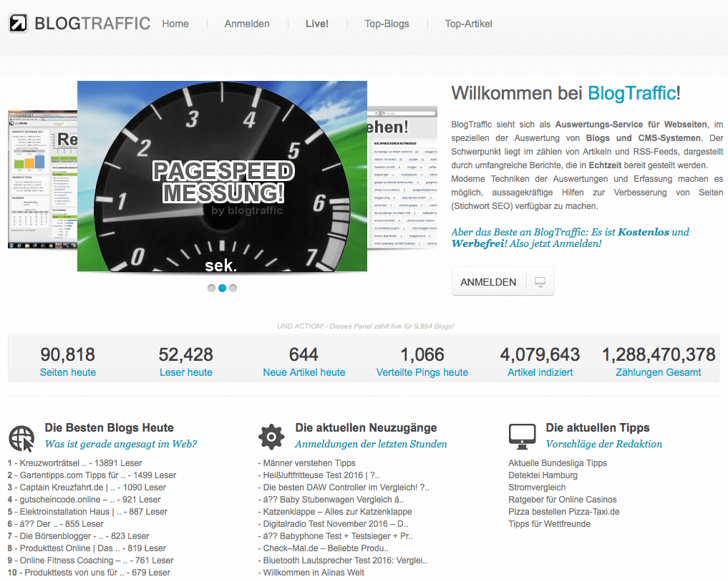The width and height of the screenshot is (728, 582).
Task: Click the Seiten heute label
Action: click(68, 372)
